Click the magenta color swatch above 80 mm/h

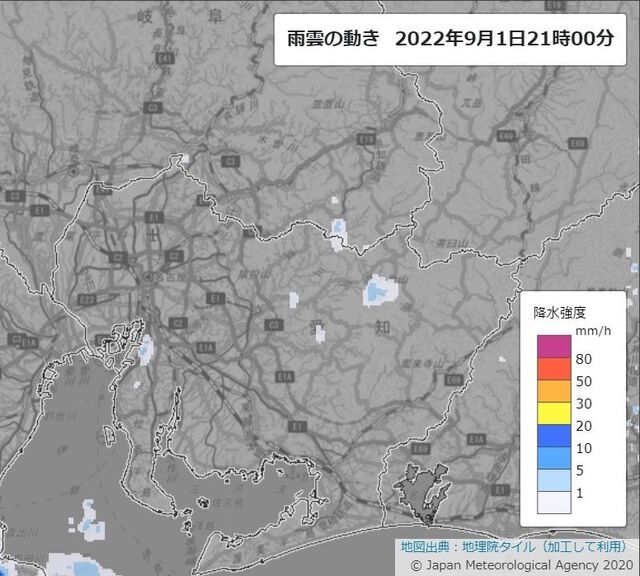pos(554,346)
